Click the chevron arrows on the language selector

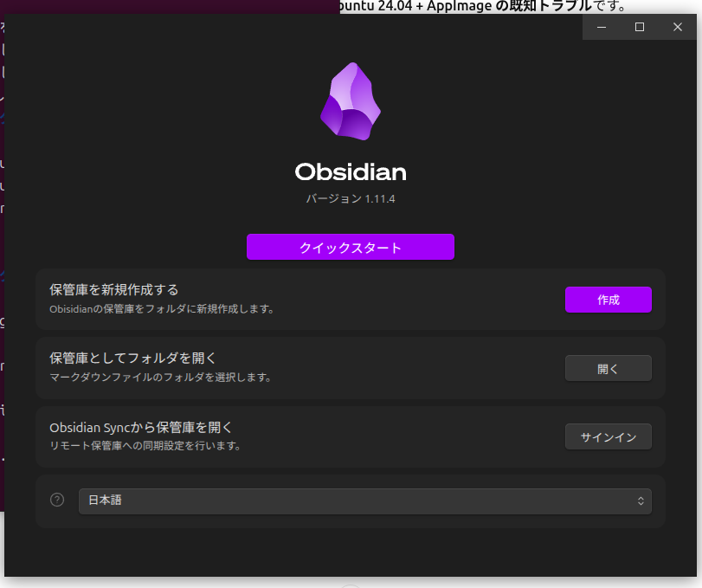[x=641, y=501]
